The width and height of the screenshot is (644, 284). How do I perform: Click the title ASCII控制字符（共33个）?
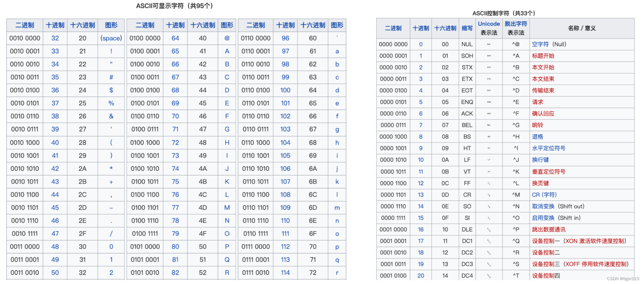pyautogui.click(x=505, y=13)
